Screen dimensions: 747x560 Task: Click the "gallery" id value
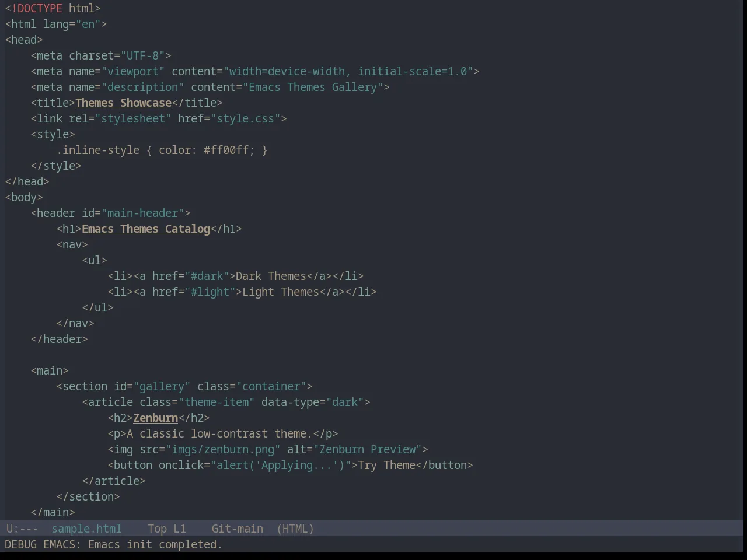coord(162,386)
